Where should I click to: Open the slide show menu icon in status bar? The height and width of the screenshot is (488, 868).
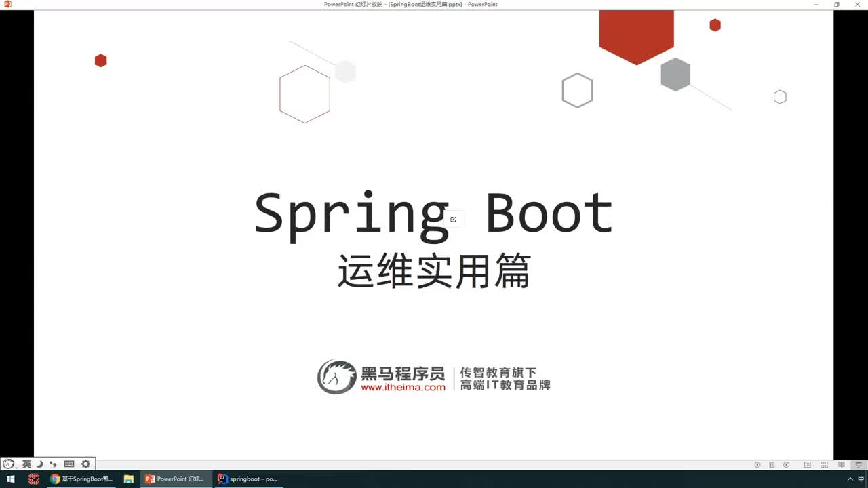(x=772, y=465)
